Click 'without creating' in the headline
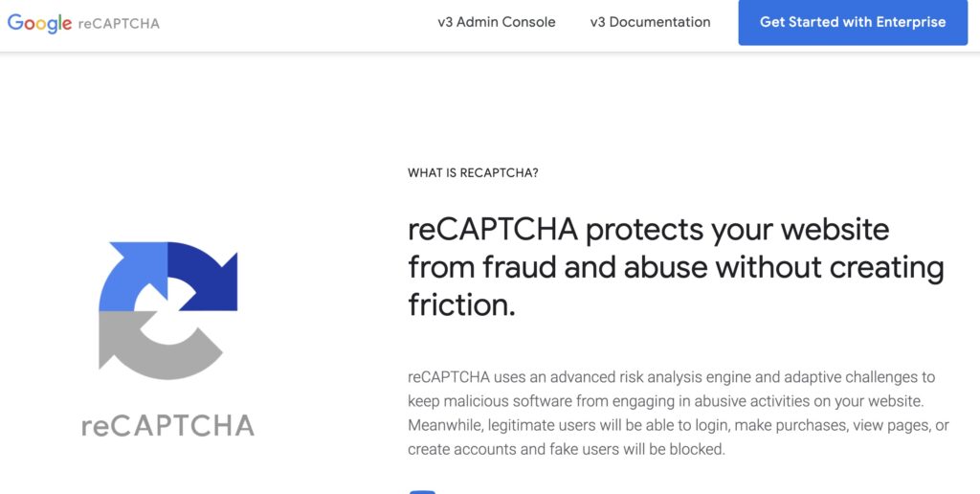 pos(830,267)
